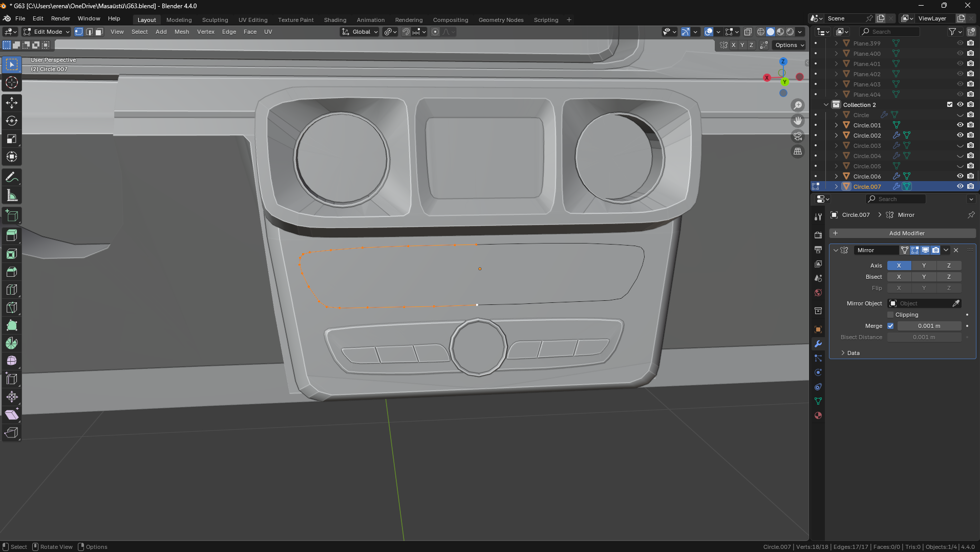Select the Smooth tool
The image size is (980, 552).
coord(12,361)
